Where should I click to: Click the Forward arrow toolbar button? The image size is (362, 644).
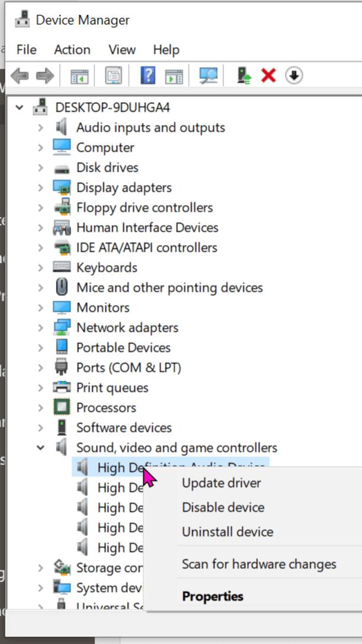45,76
